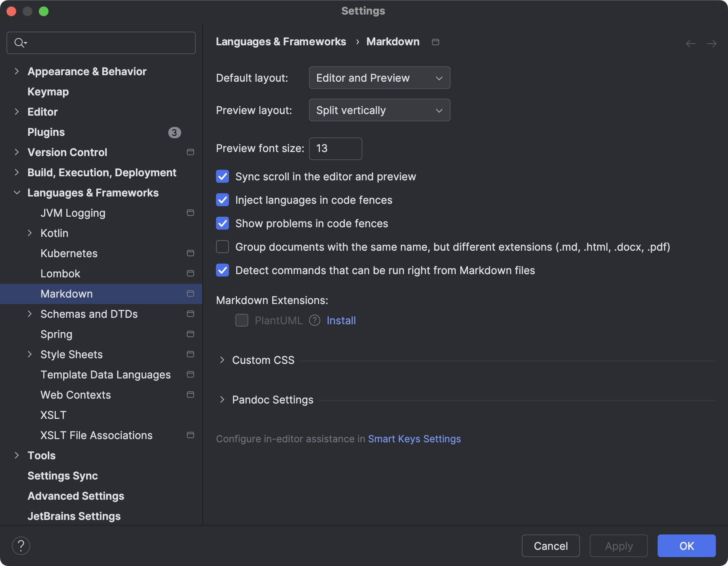Click the copy-path icon next to Markdown breadcrumb
The image size is (728, 566).
click(x=436, y=42)
